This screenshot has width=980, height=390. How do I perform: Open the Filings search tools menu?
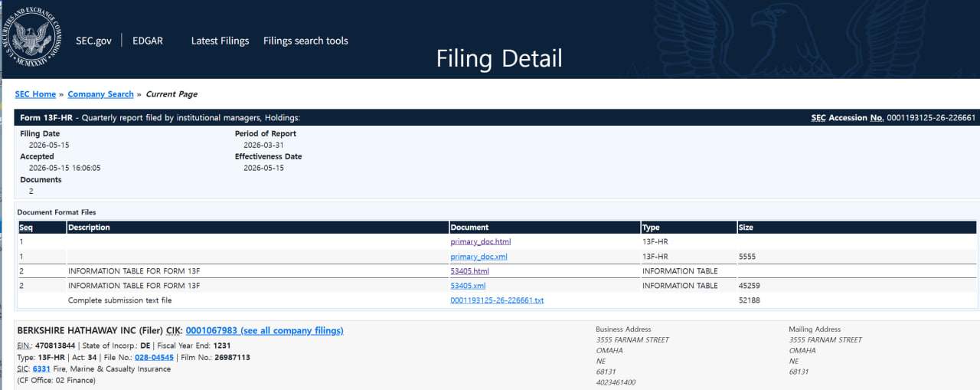pos(305,41)
